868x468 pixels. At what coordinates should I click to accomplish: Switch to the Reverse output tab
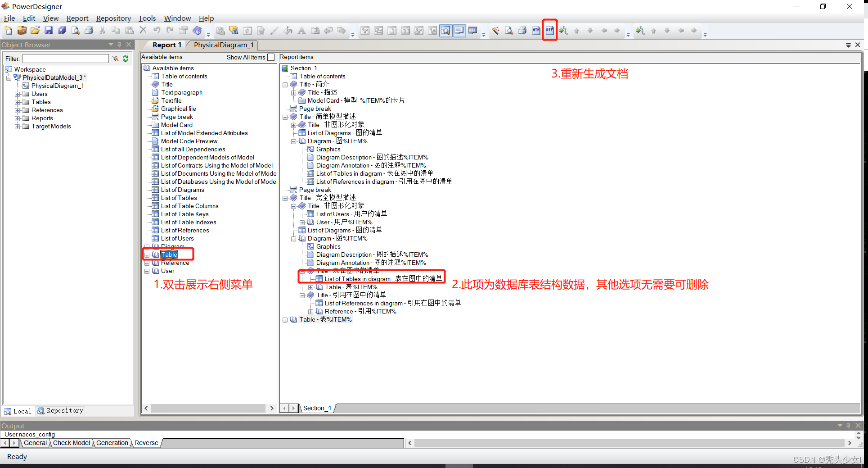pos(146,443)
